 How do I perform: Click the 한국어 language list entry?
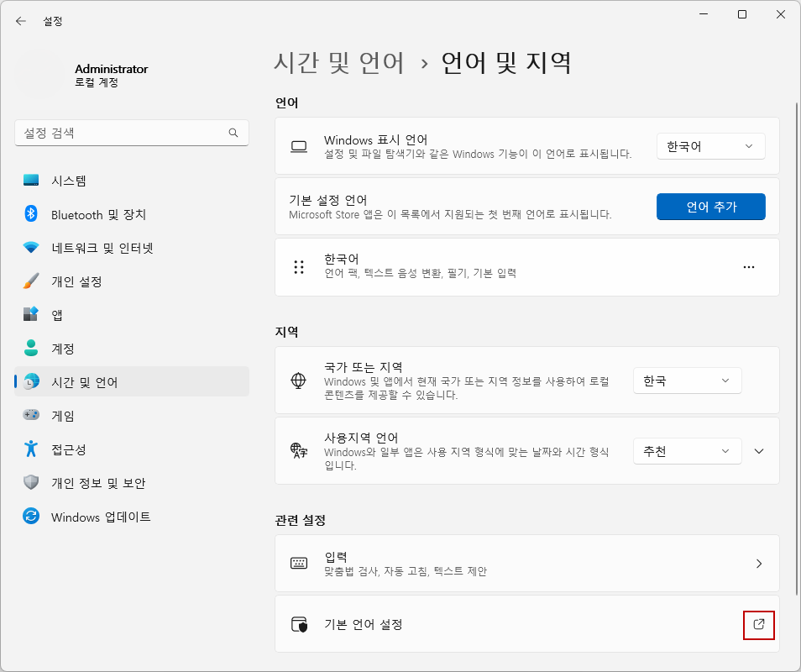pyautogui.click(x=527, y=267)
